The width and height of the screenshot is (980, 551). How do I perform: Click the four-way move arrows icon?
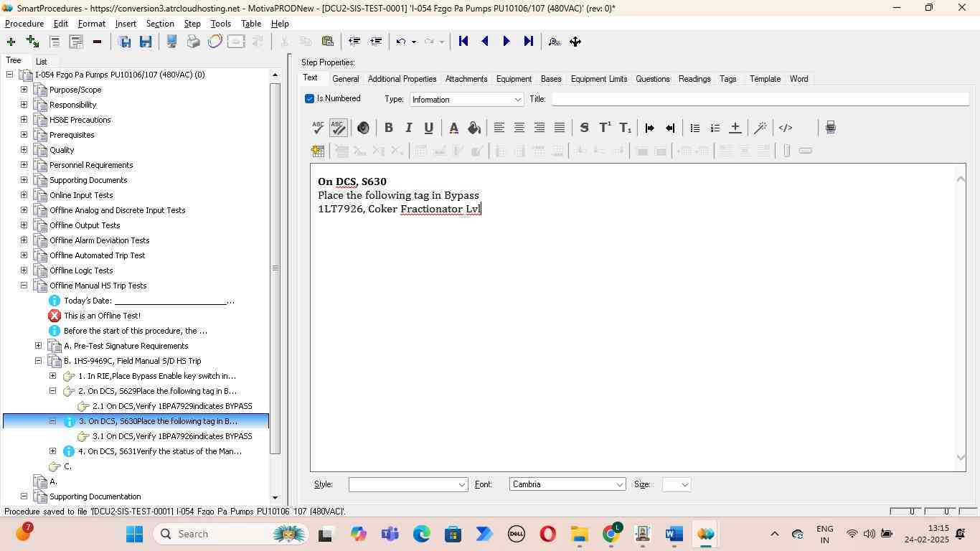pyautogui.click(x=575, y=42)
